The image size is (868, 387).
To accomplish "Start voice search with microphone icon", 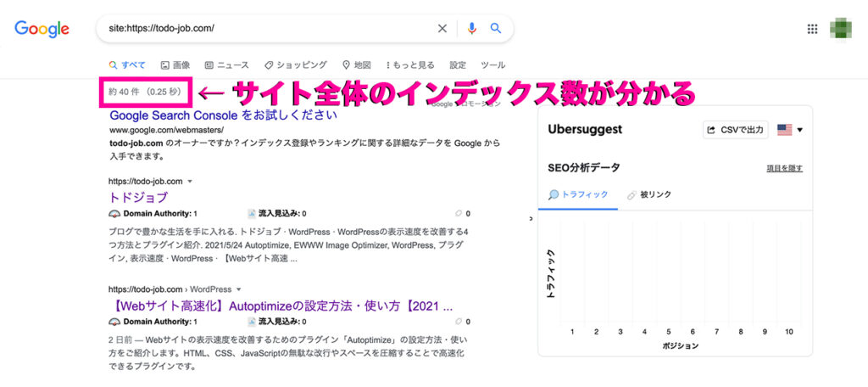I will (x=471, y=28).
